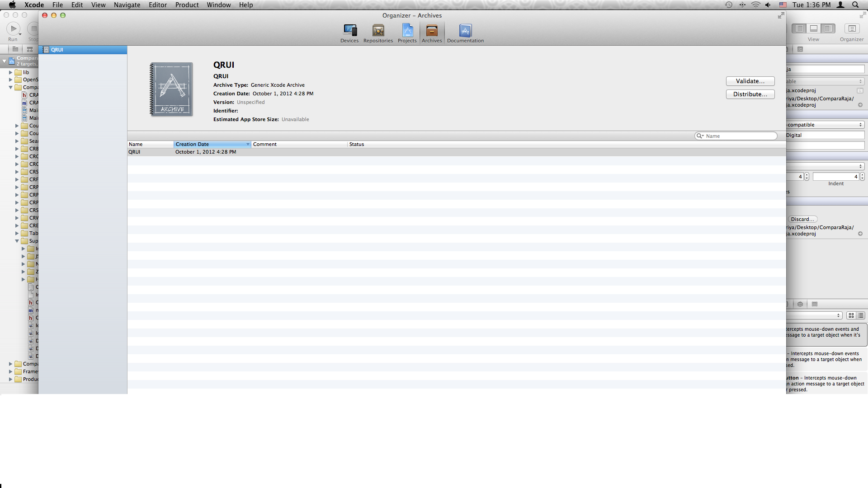Select the Archives toolbar icon
The width and height of the screenshot is (868, 488).
(432, 33)
